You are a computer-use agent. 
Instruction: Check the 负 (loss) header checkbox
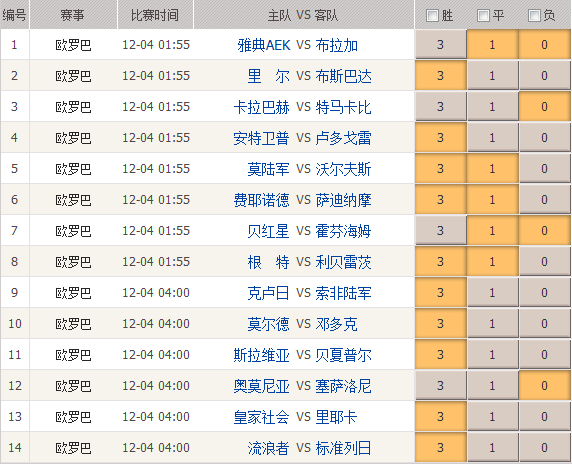pyautogui.click(x=534, y=16)
